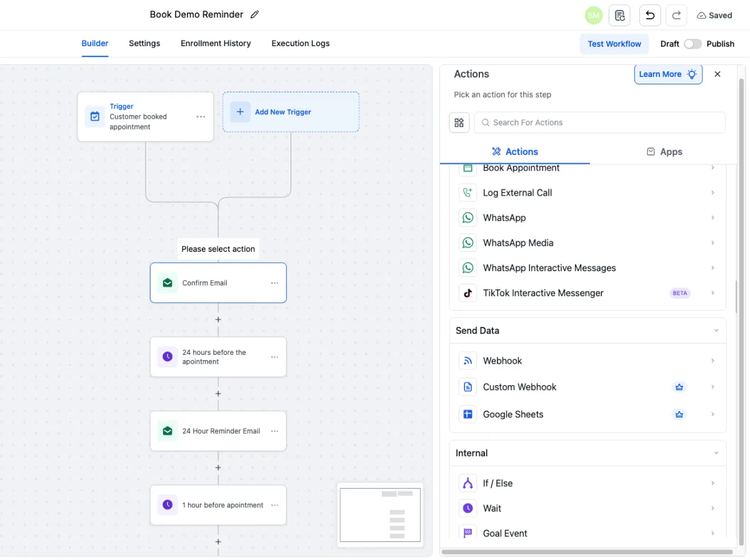Collapse the Internal section
The width and height of the screenshot is (750, 560).
716,453
